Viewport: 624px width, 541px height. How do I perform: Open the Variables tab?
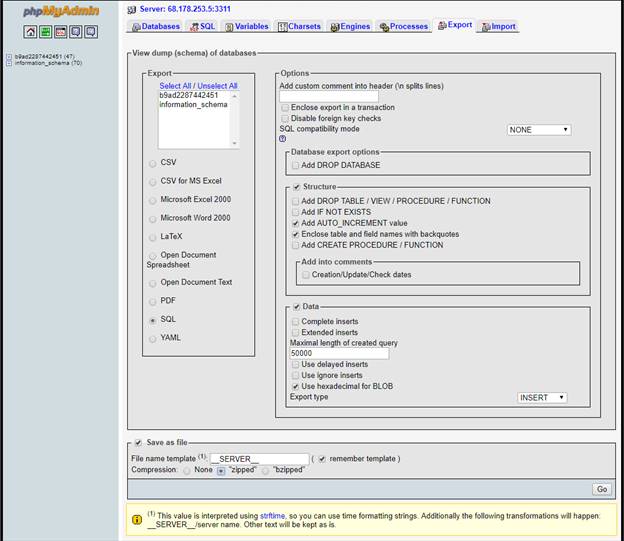coord(247,26)
